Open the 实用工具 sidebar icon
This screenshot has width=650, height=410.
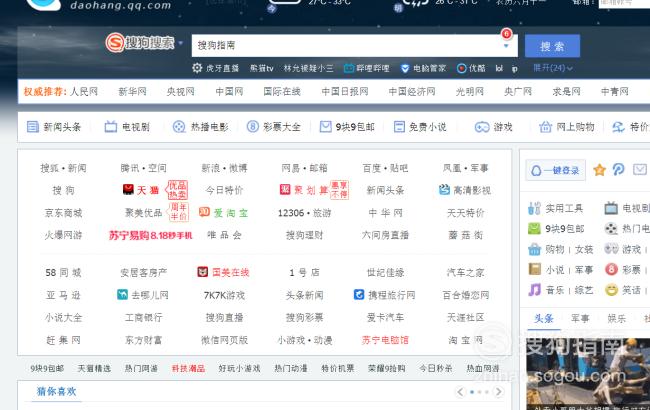[534, 208]
